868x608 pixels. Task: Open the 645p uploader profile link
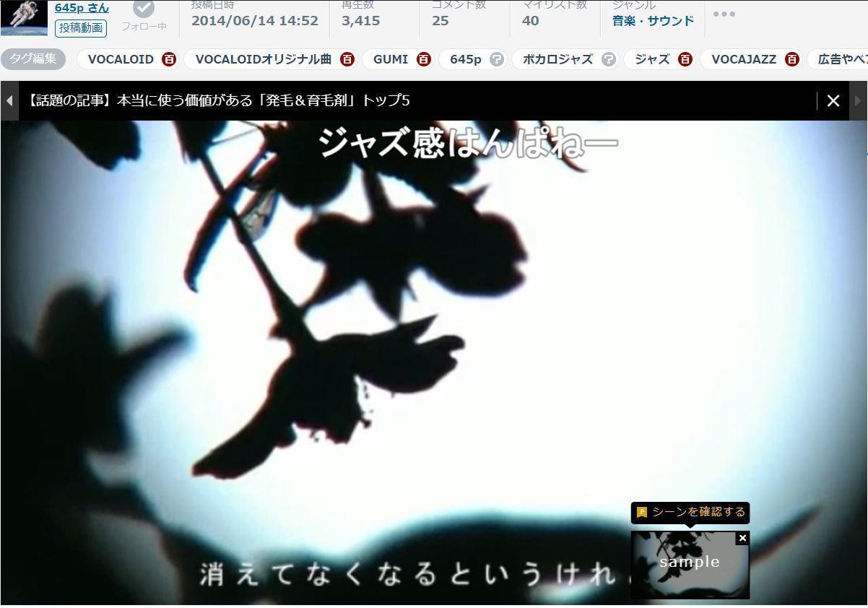click(82, 8)
